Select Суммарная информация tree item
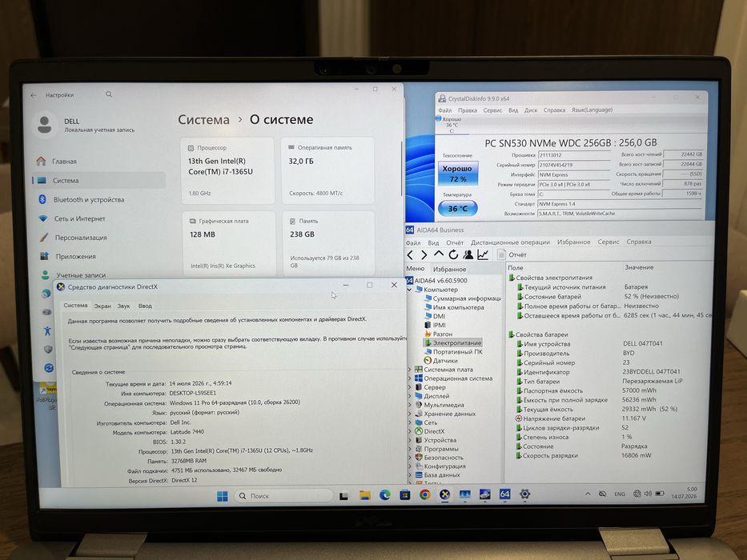Viewport: 747px width, 560px height. 463,298
